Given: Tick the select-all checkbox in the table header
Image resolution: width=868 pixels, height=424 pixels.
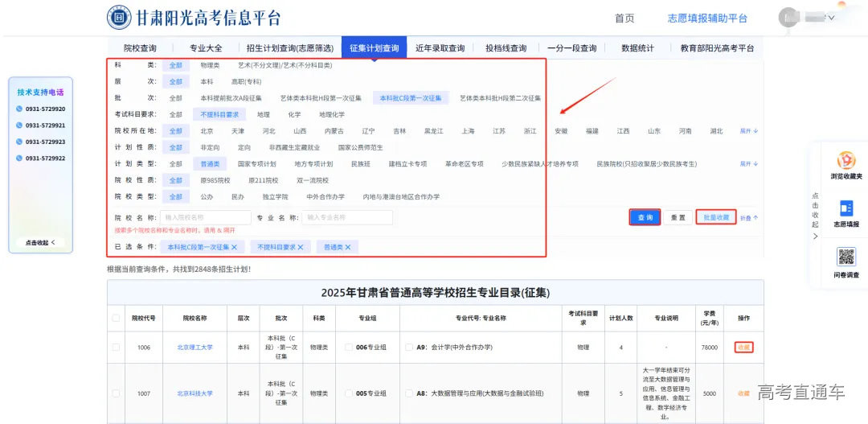Looking at the screenshot, I should [x=116, y=318].
